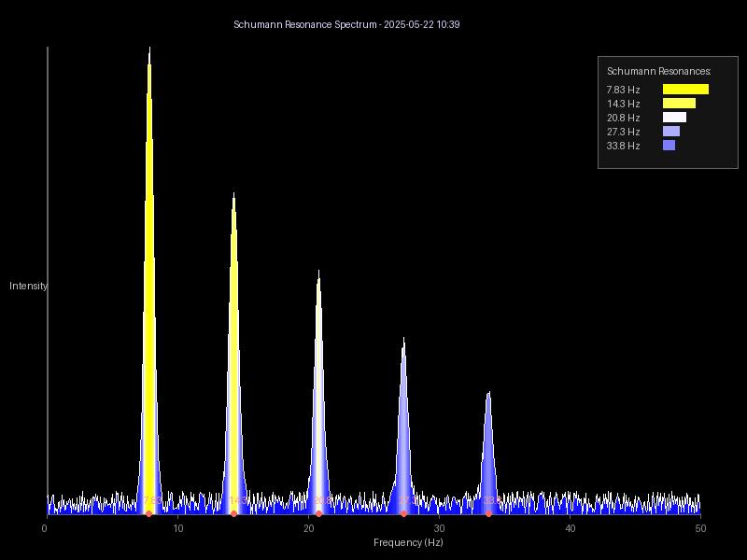
Task: Pick the 27.3 Hz legend color bar
Action: [x=670, y=131]
